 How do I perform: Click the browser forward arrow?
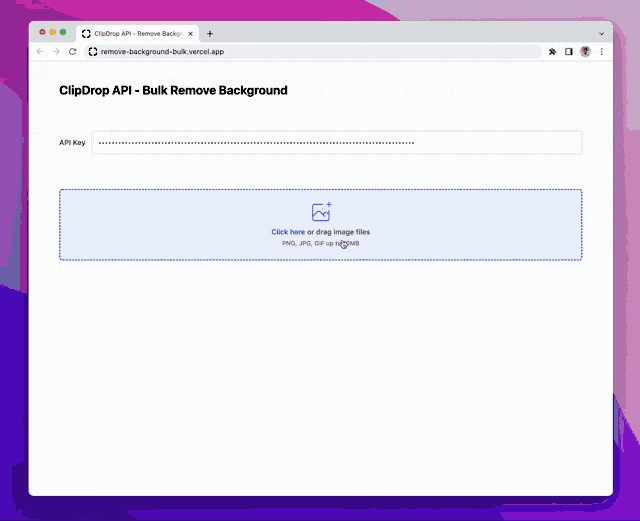[x=56, y=52]
